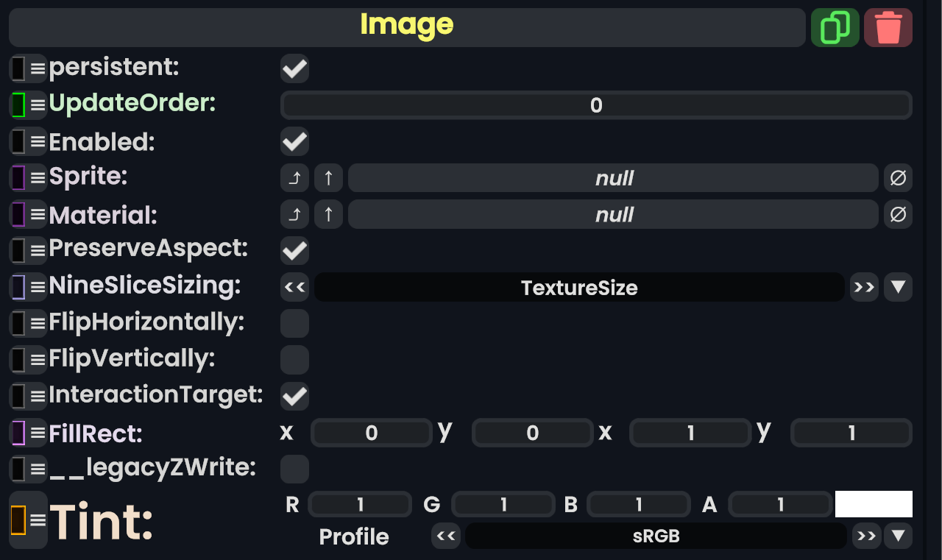Click the red trash delete icon

coord(888,28)
